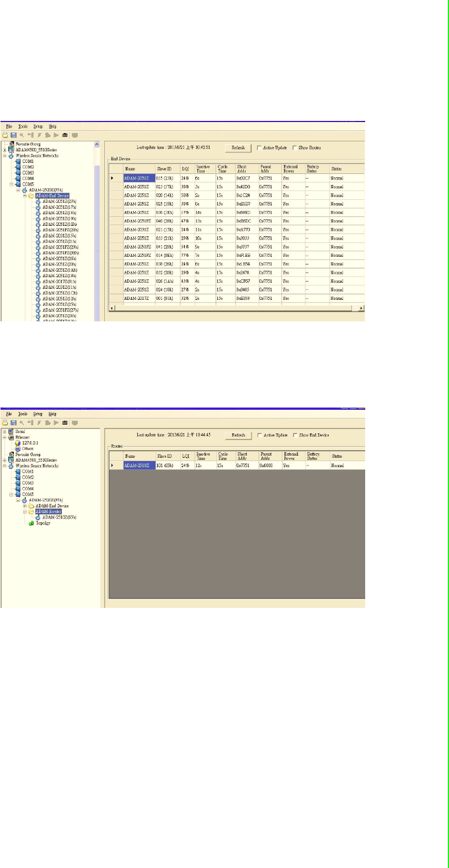Click the lightning bolt icon in the Router window toolbar
The width and height of the screenshot is (449, 868).
(x=40, y=422)
